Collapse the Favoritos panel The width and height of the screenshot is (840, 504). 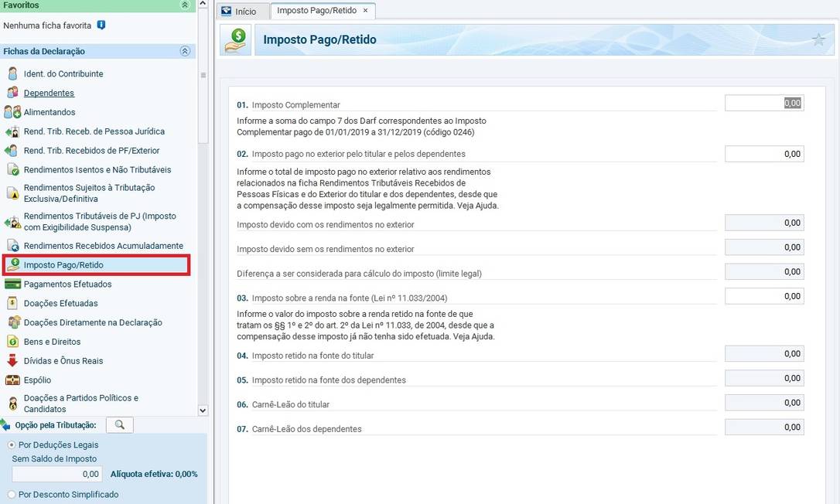click(x=185, y=5)
